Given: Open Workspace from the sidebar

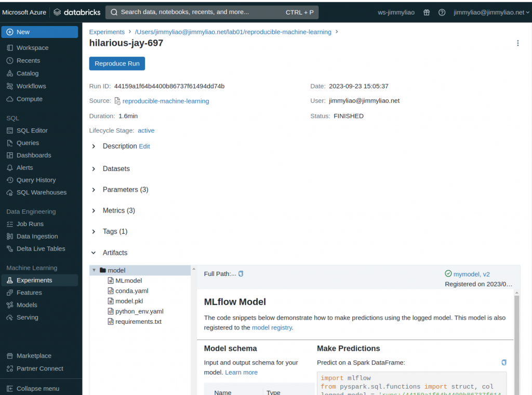Looking at the screenshot, I should [32, 48].
